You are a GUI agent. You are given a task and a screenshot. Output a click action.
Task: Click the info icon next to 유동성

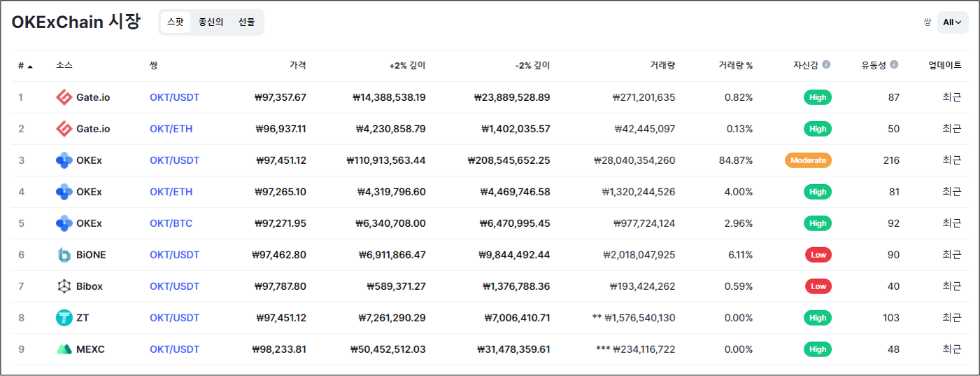click(894, 65)
